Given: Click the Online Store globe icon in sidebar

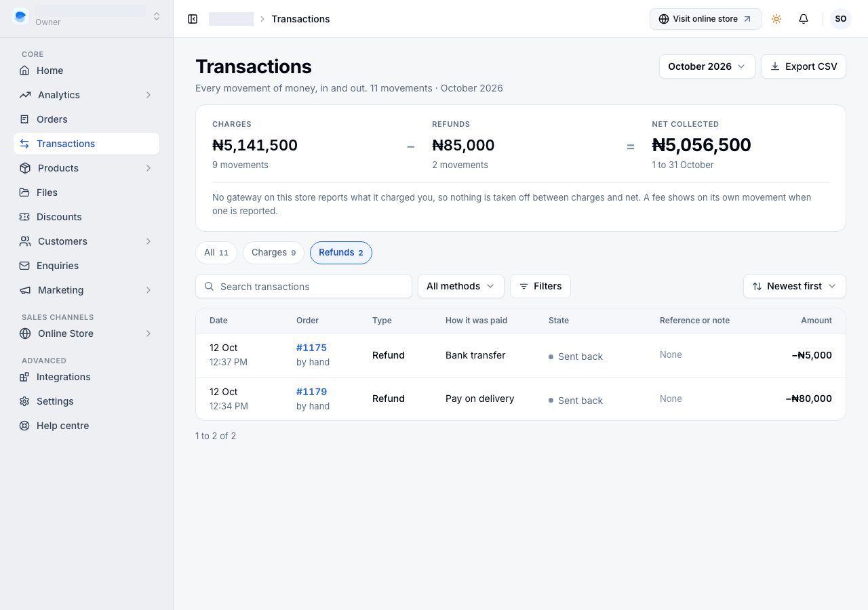Looking at the screenshot, I should tap(25, 333).
